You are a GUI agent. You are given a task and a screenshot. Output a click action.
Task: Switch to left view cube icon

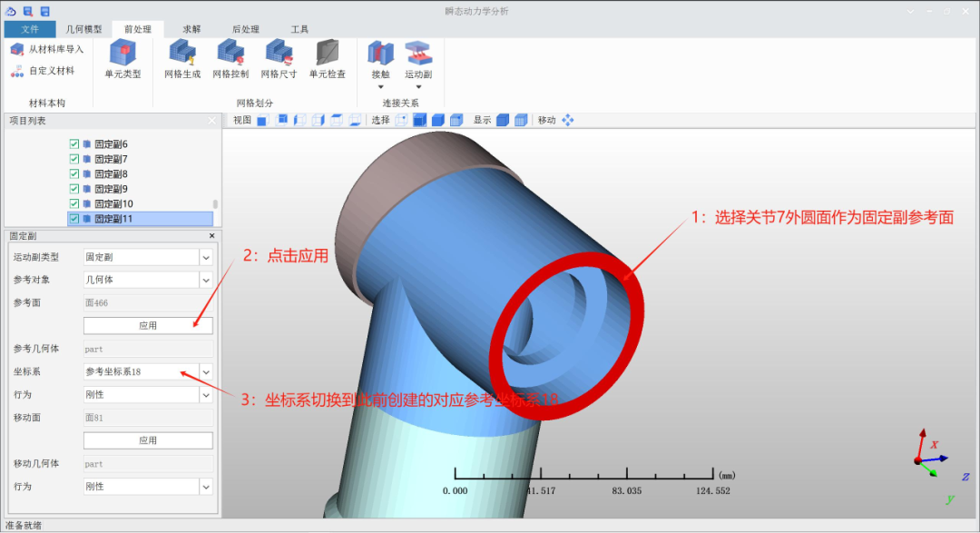[300, 120]
